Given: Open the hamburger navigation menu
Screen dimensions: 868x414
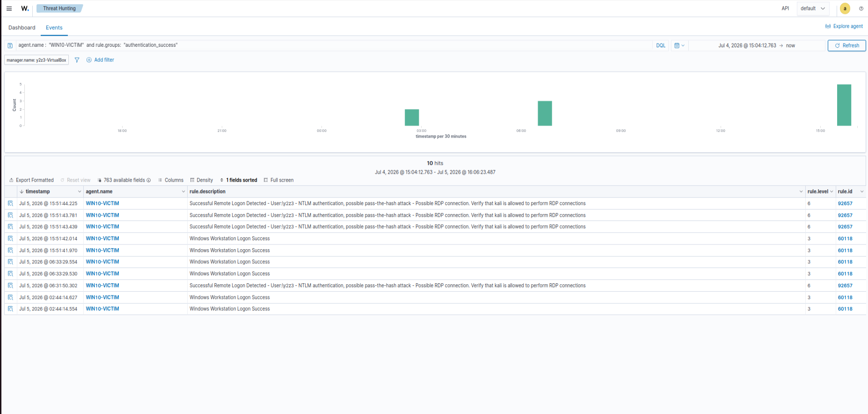Looking at the screenshot, I should pos(9,8).
